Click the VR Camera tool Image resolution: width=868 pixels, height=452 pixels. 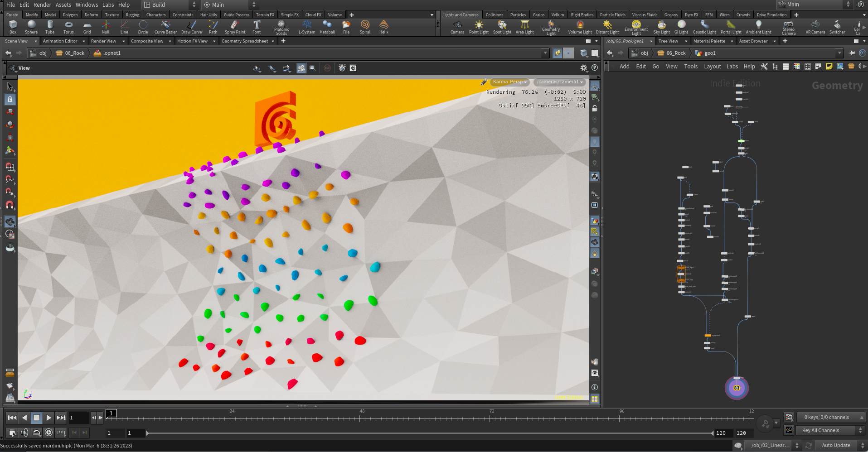[x=815, y=27]
